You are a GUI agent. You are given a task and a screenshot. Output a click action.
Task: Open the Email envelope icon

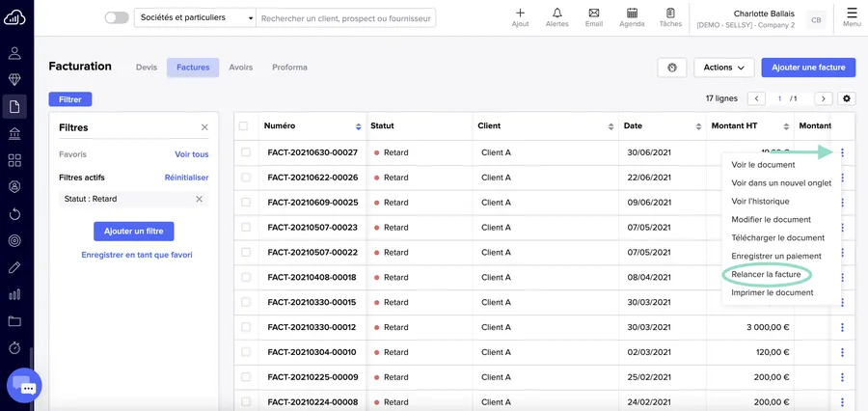[x=594, y=14]
